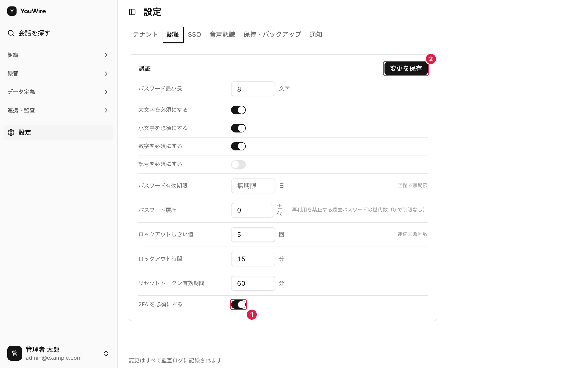Click the リセットトークン有効期間 input field
The image size is (588, 368).
click(x=253, y=283)
